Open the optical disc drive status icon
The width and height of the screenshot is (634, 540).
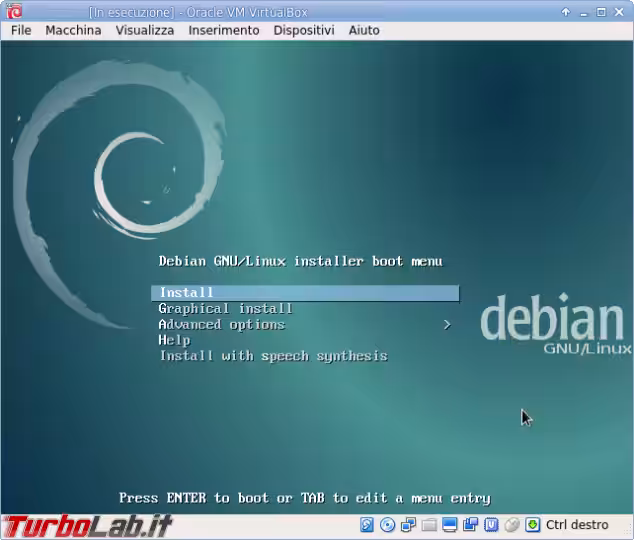tap(387, 525)
